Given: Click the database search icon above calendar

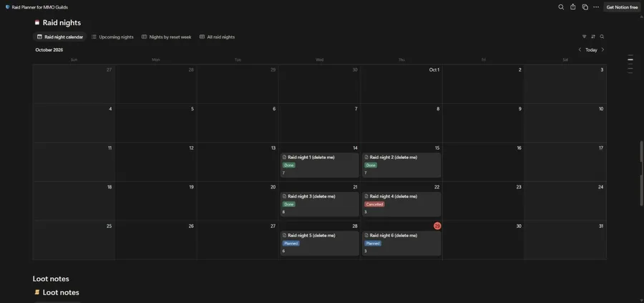Looking at the screenshot, I should (602, 37).
